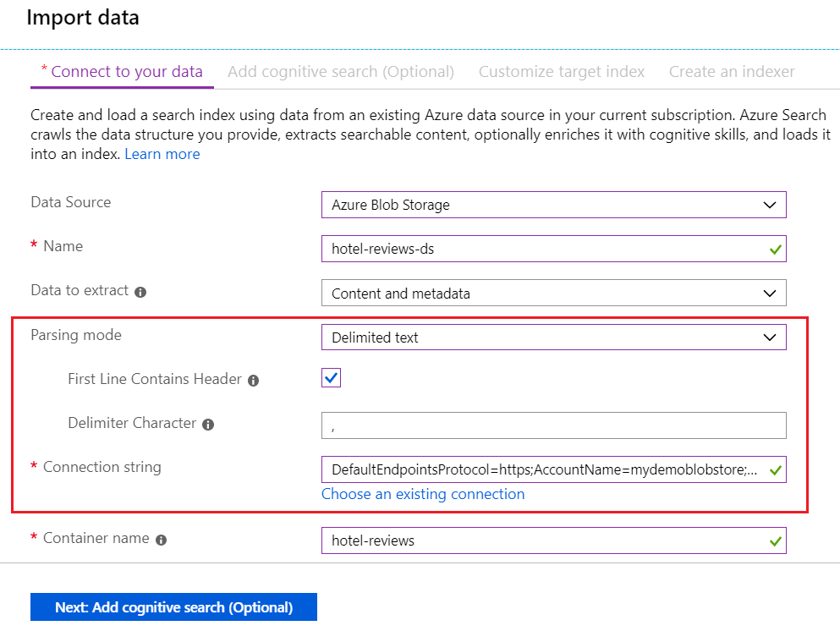Screen dimensions: 840x631
Task: Focus the hotel-reviews-ds Name field
Action: coord(541,249)
